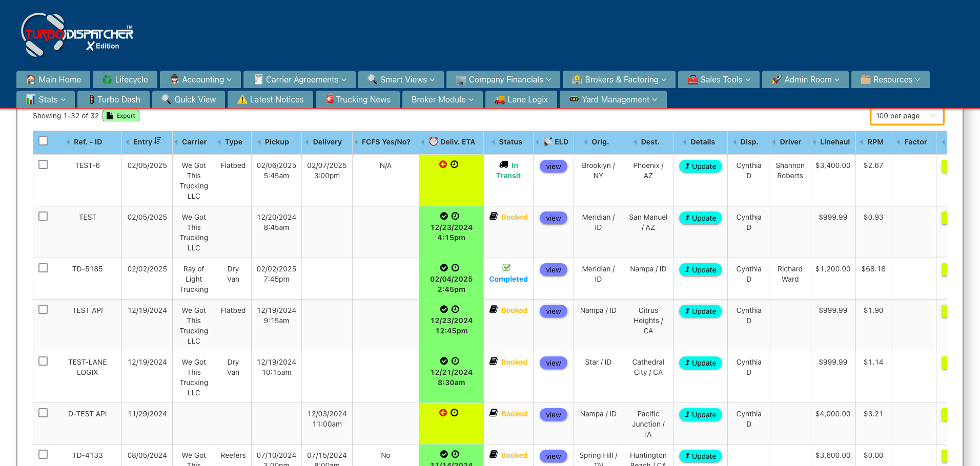Click the Export button
Viewport: 980px width, 466px height.
(121, 116)
